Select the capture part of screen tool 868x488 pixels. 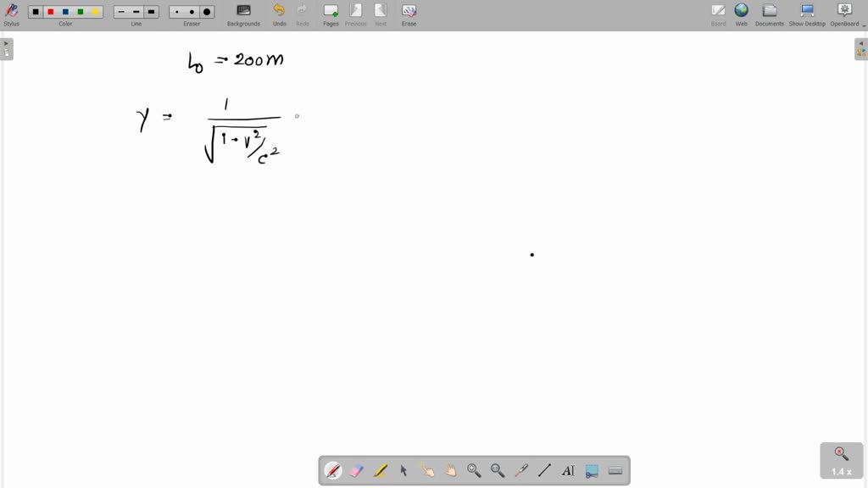592,470
